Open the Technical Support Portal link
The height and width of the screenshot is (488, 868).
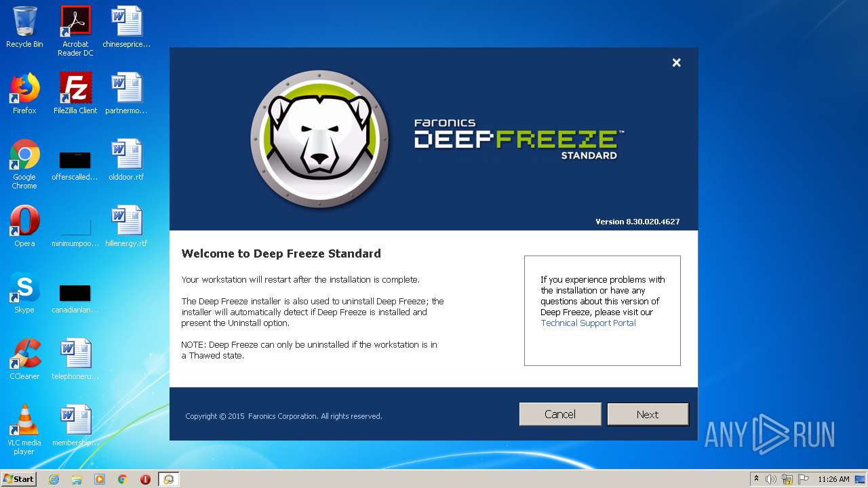(x=588, y=323)
